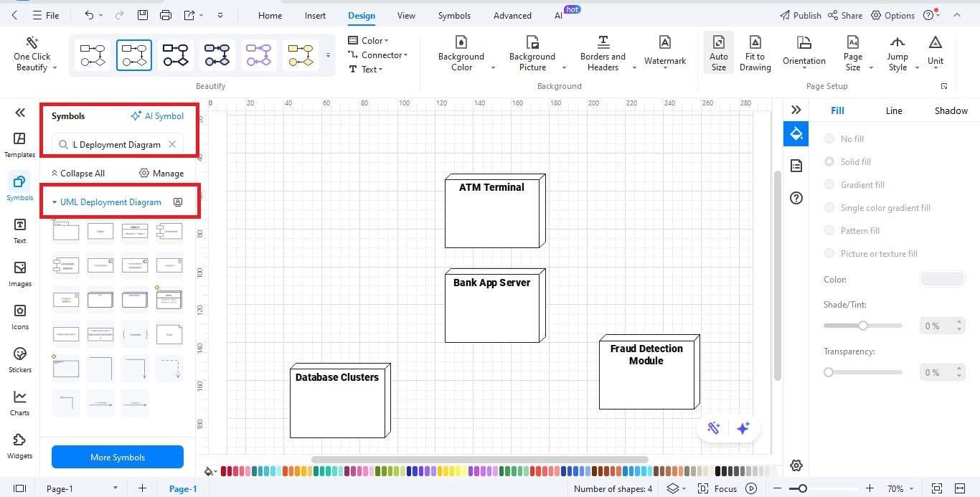This screenshot has width=980, height=497.
Task: Open the Line properties tab
Action: (894, 110)
